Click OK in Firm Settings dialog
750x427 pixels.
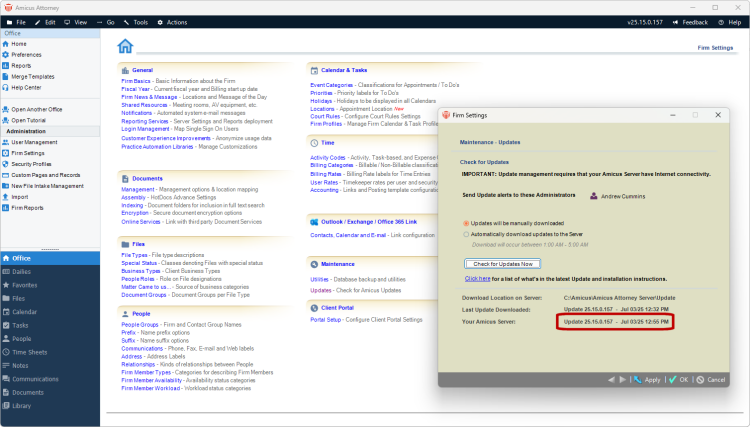[679, 380]
